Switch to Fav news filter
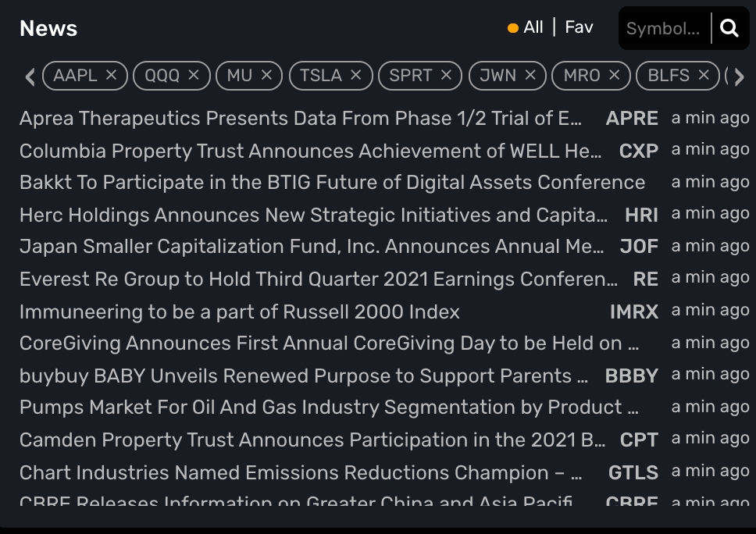The height and width of the screenshot is (534, 756). pos(579,28)
